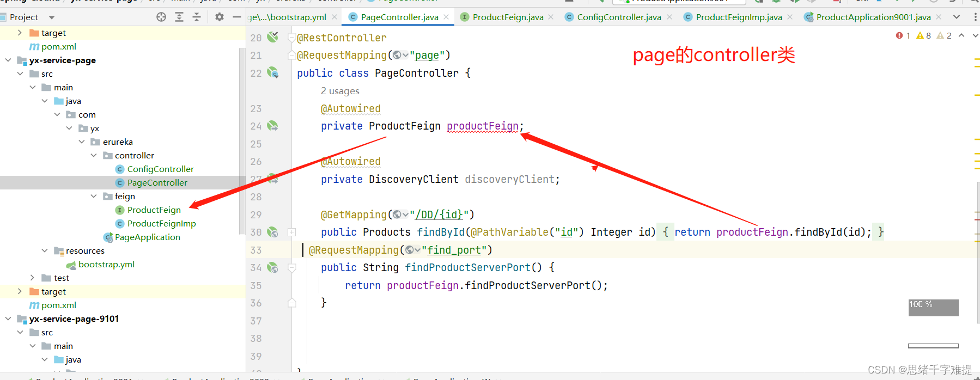Viewport: 980px width, 380px height.
Task: Click the request mapping gutter icon on line 30
Action: point(273,232)
